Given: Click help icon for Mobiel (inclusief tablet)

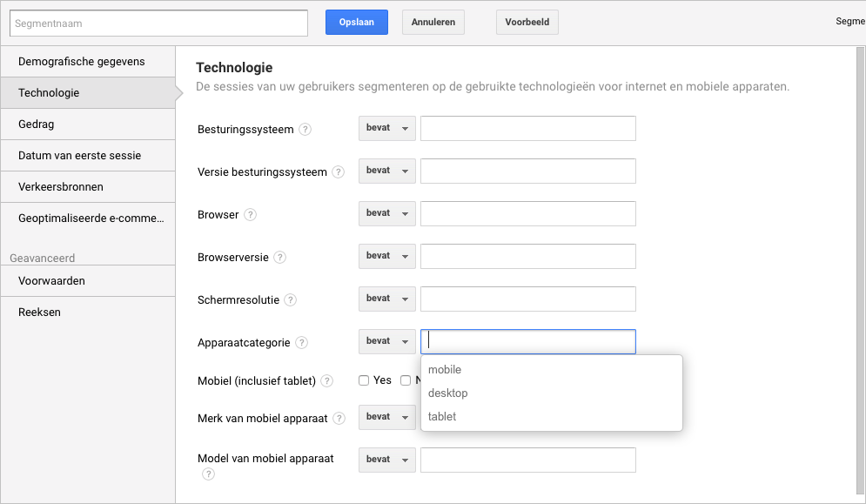Looking at the screenshot, I should point(327,381).
